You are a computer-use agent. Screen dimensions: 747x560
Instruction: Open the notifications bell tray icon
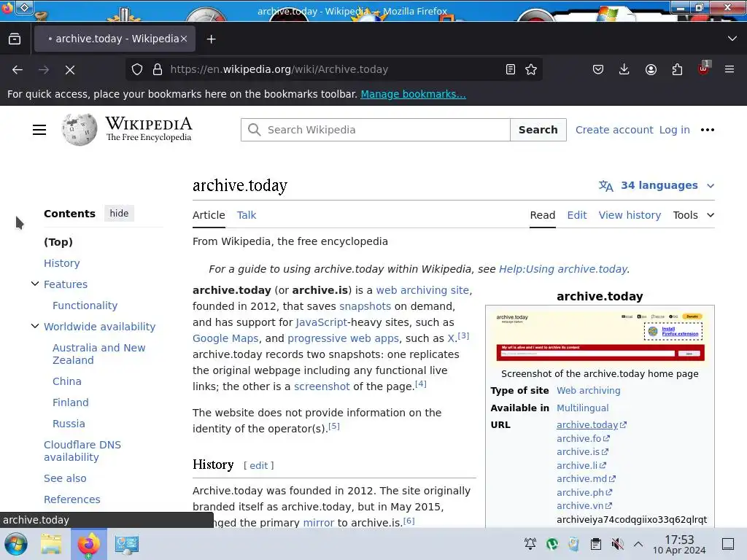click(x=530, y=544)
